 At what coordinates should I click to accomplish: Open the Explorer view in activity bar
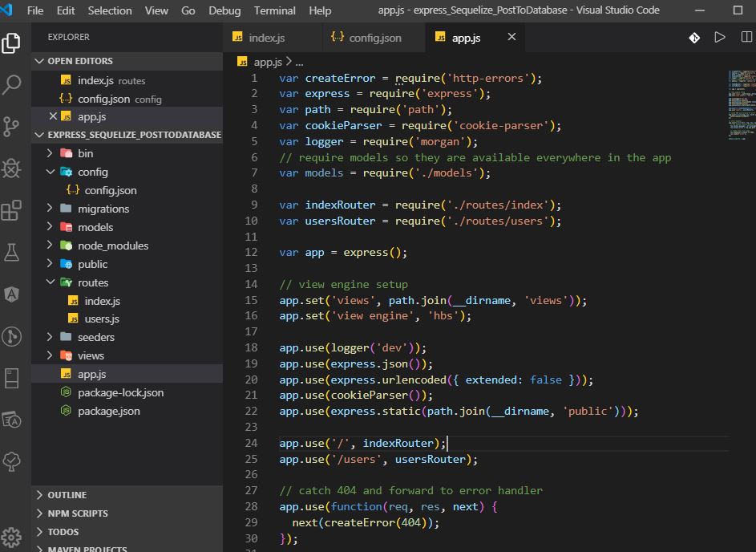pos(11,43)
